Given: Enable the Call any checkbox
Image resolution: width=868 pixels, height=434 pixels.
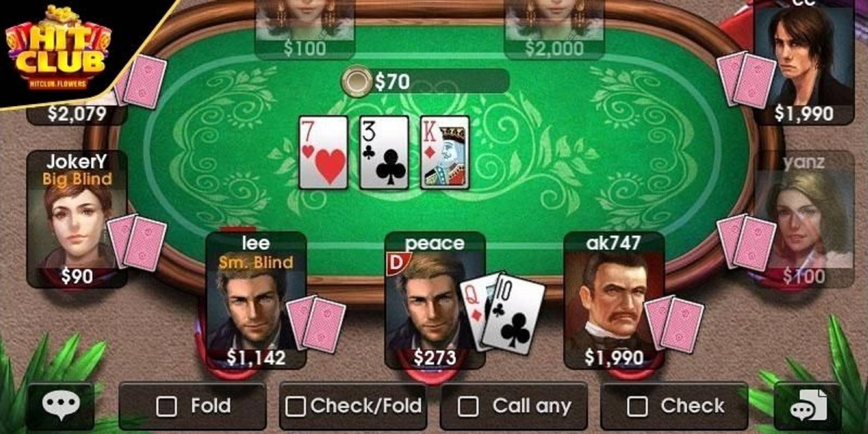Looking at the screenshot, I should (468, 406).
